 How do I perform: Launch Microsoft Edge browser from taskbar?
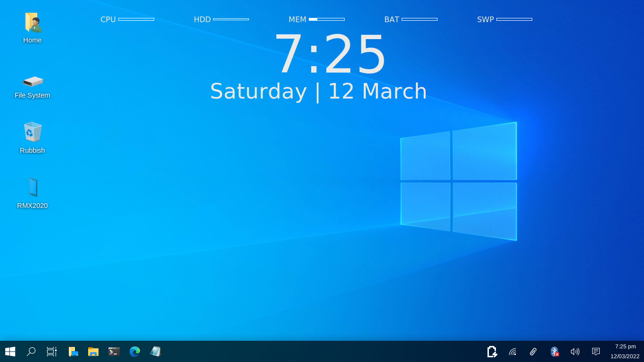pyautogui.click(x=135, y=352)
